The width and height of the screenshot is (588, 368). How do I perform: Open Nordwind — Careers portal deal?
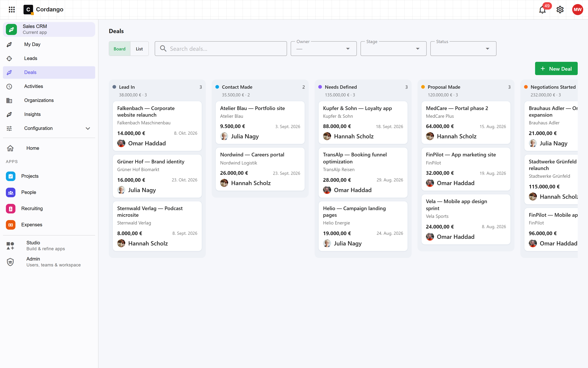pyautogui.click(x=260, y=169)
